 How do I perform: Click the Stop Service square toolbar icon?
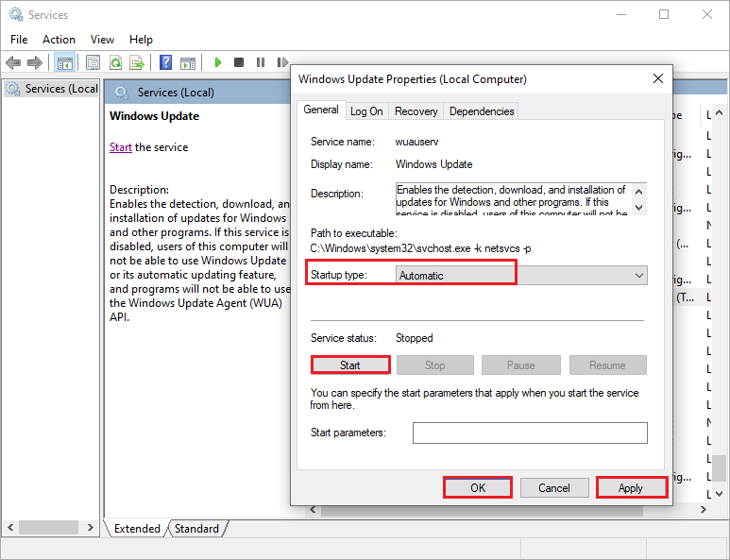coord(239,62)
